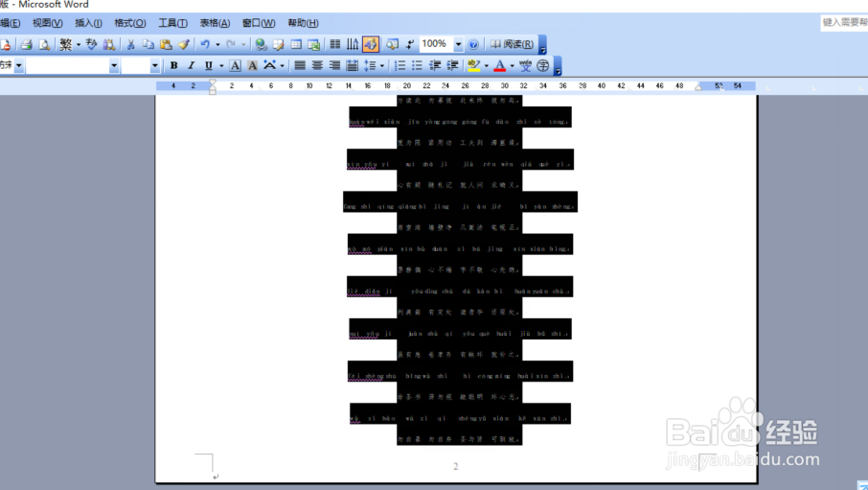Image resolution: width=868 pixels, height=490 pixels.
Task: Insert hyperlink via globe icon
Action: tap(261, 44)
